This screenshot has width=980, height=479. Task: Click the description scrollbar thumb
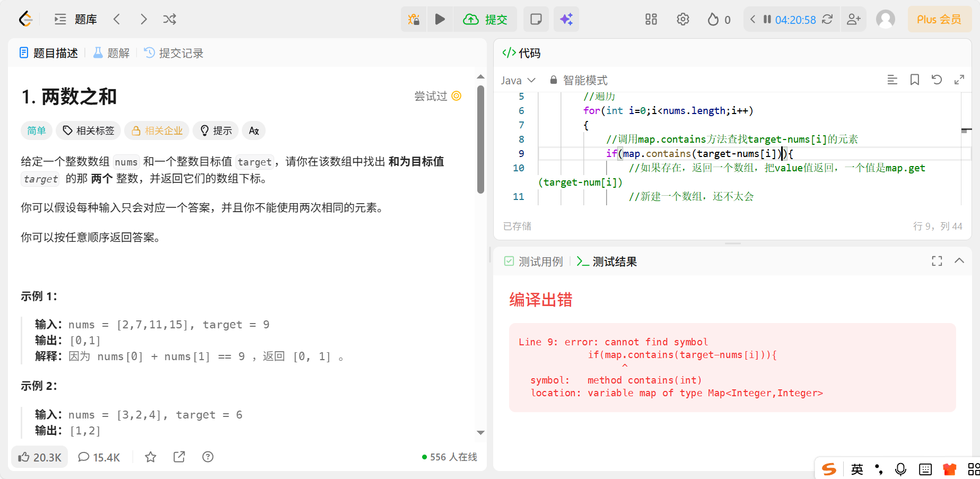(480, 140)
